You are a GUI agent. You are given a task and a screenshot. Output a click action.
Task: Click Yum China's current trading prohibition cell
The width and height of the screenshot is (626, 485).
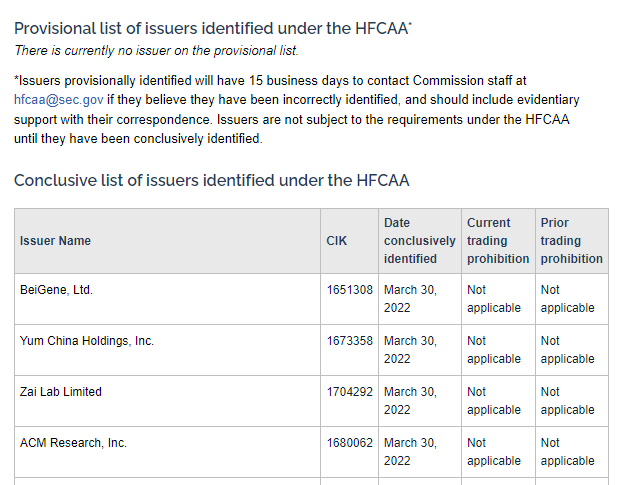[x=493, y=350]
